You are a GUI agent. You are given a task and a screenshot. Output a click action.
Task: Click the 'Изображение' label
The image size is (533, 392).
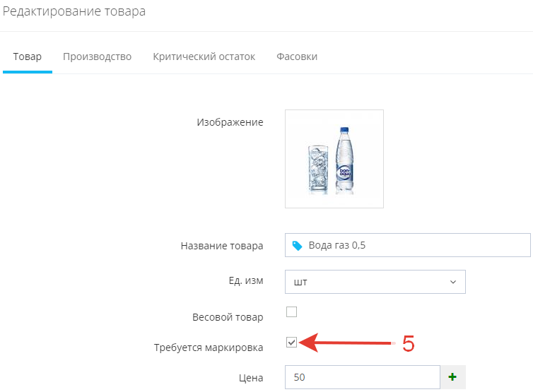230,122
